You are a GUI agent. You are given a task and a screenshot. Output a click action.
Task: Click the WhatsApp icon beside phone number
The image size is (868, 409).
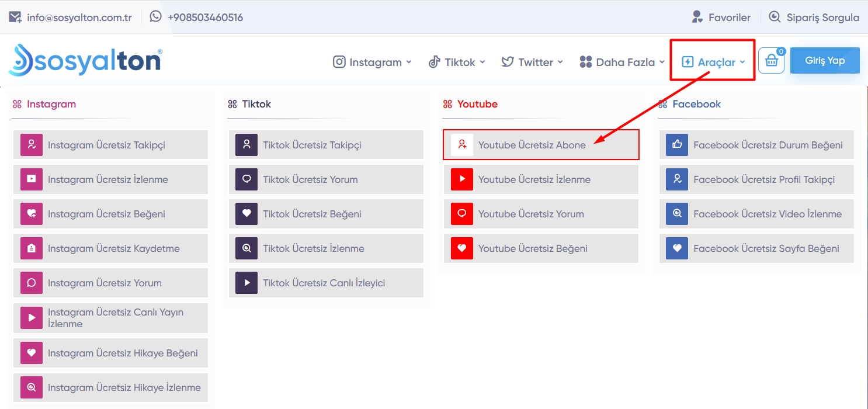(x=155, y=16)
